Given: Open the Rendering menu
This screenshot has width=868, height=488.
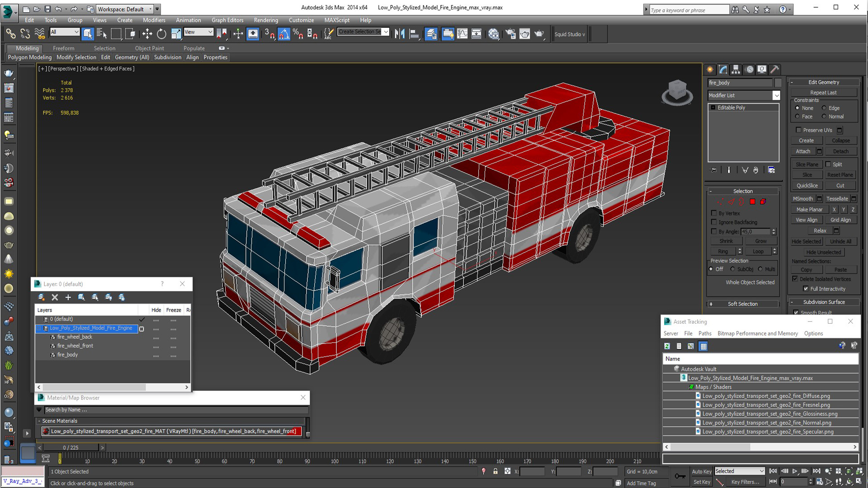Looking at the screenshot, I should 266,20.
